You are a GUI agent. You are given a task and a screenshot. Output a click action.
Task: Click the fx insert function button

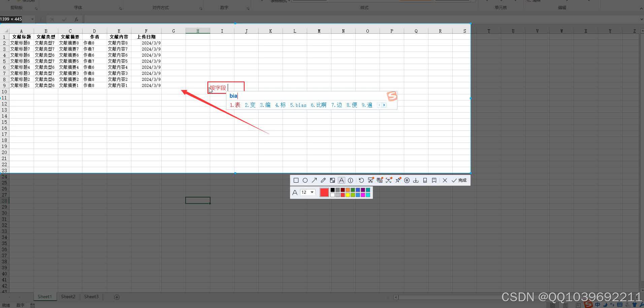[x=76, y=20]
